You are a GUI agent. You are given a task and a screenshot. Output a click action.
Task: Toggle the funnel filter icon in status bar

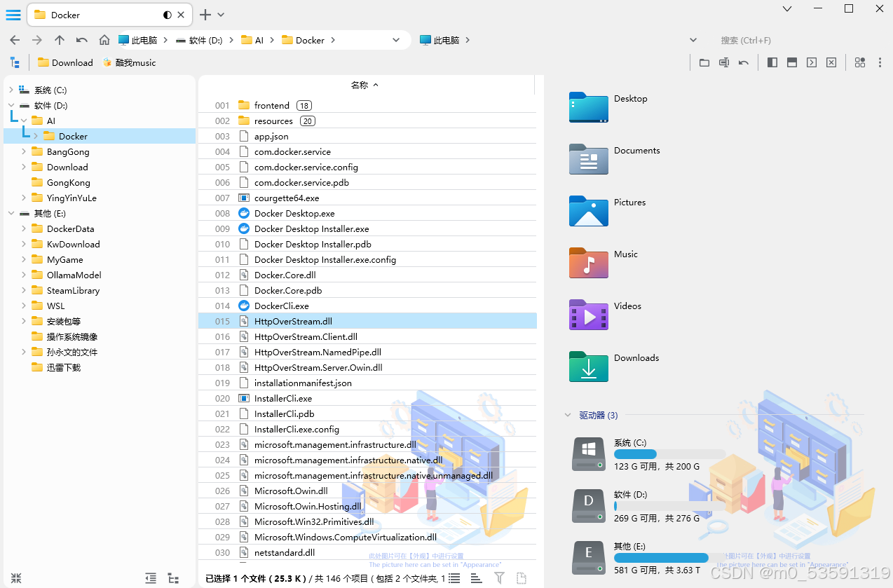coord(499,578)
